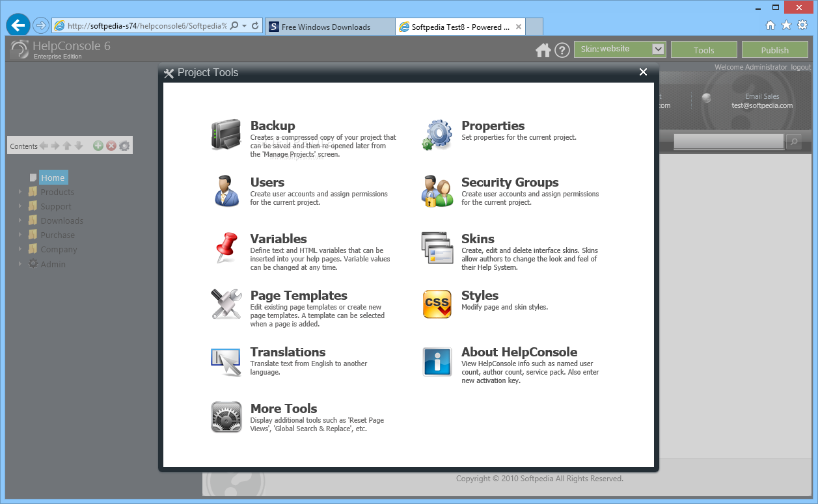Select the Home tree item
Viewport: 818px width, 504px height.
point(53,178)
